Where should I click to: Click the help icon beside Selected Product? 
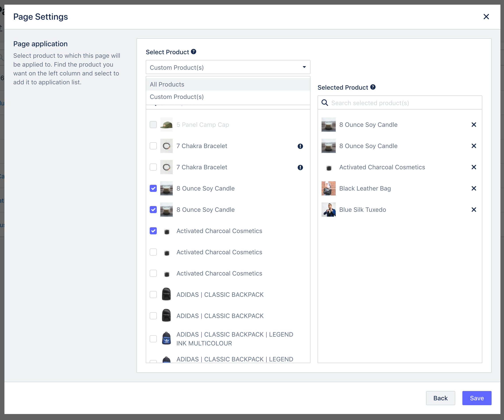[373, 87]
